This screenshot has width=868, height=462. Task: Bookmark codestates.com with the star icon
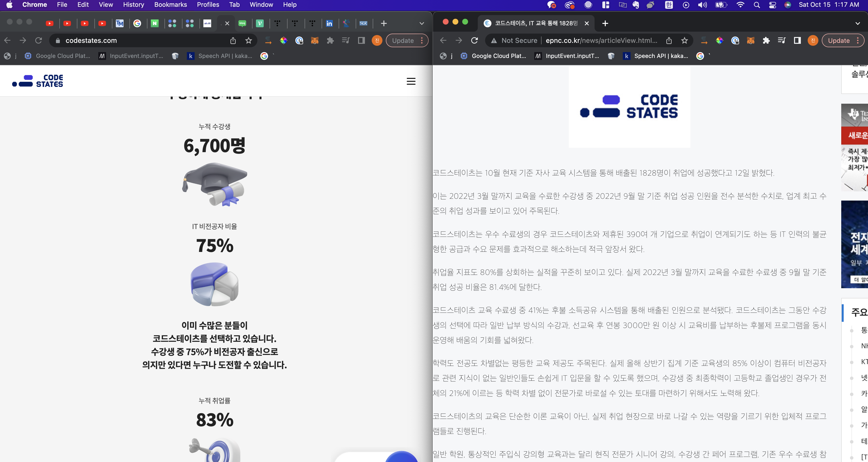[x=248, y=40]
